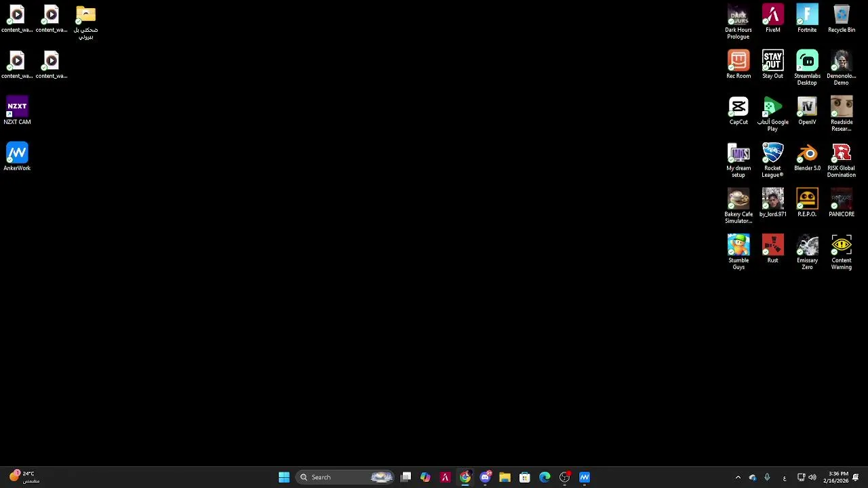Select the Stumble Guys icon
868x488 pixels.
[738, 252]
